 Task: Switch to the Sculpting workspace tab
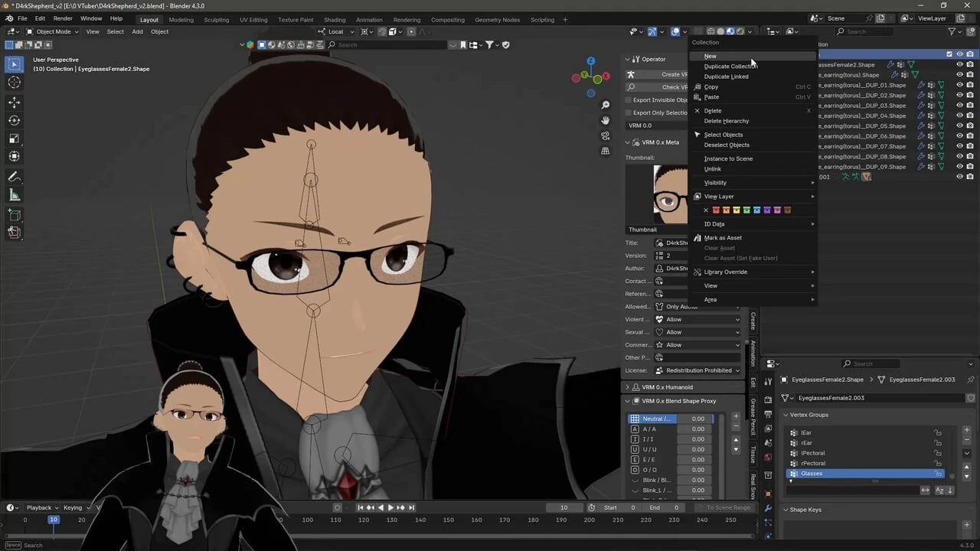click(x=216, y=20)
